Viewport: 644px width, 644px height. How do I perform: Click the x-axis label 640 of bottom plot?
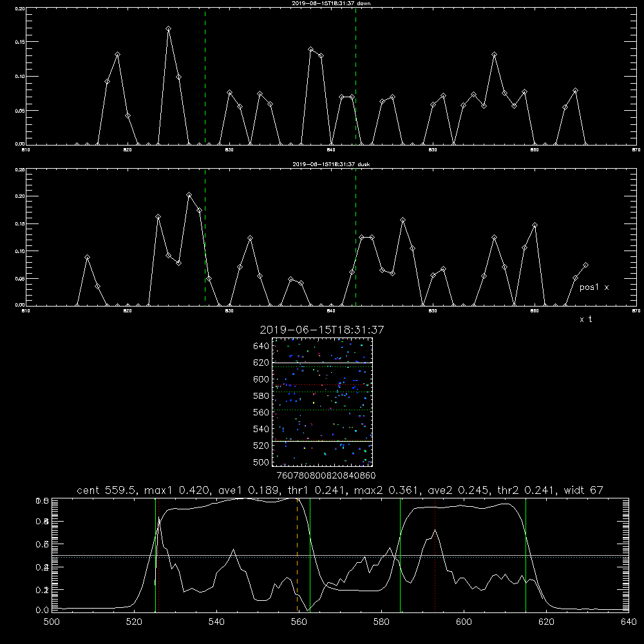(629, 622)
